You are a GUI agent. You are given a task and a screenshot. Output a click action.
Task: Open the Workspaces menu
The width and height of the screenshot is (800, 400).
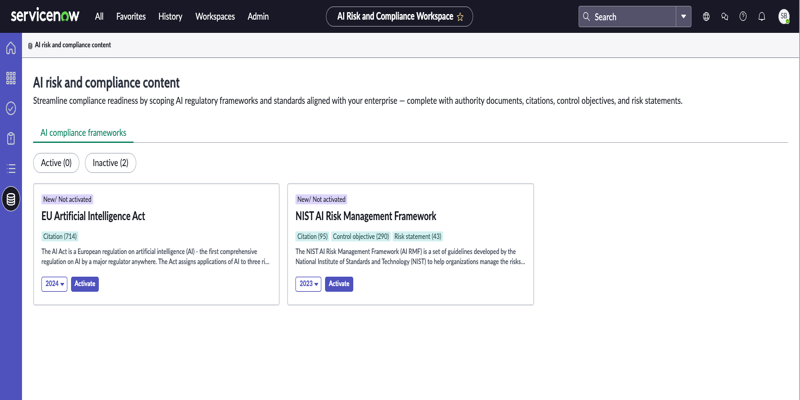pyautogui.click(x=215, y=17)
